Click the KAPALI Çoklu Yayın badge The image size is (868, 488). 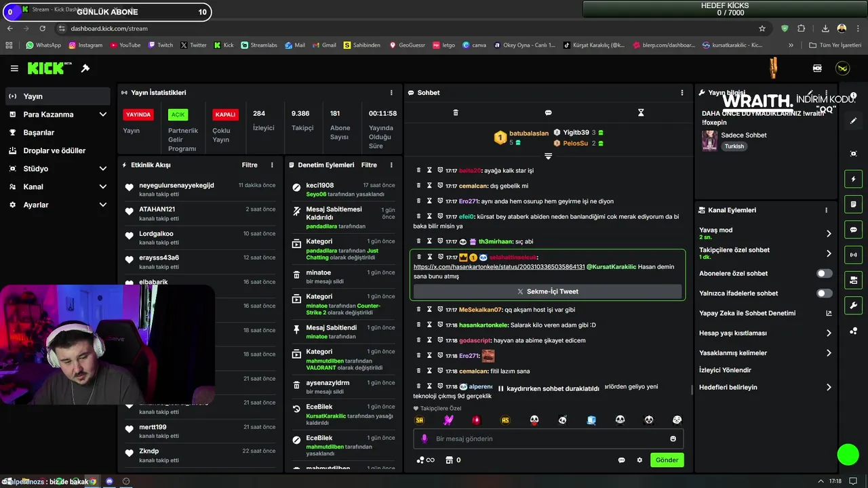coord(225,115)
